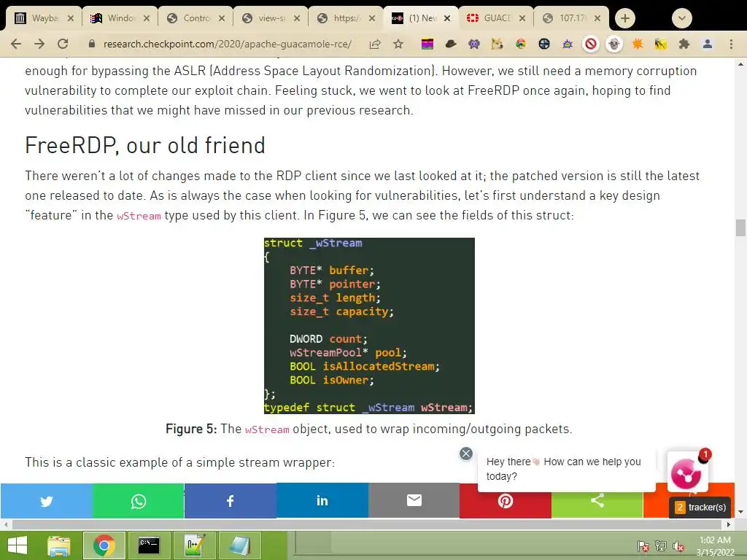The width and height of the screenshot is (747, 560).
Task: Share article on WhatsApp
Action: click(138, 501)
